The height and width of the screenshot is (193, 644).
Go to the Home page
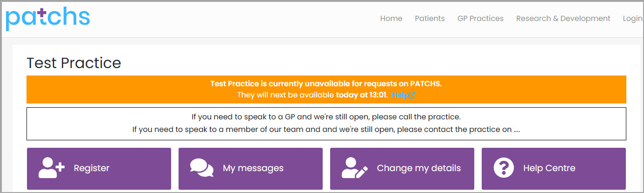pyautogui.click(x=391, y=19)
